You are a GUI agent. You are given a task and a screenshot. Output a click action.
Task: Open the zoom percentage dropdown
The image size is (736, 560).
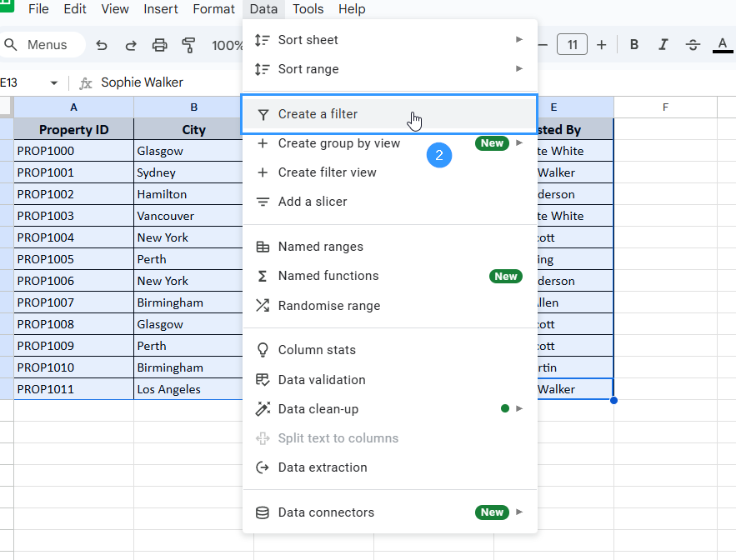tap(227, 45)
